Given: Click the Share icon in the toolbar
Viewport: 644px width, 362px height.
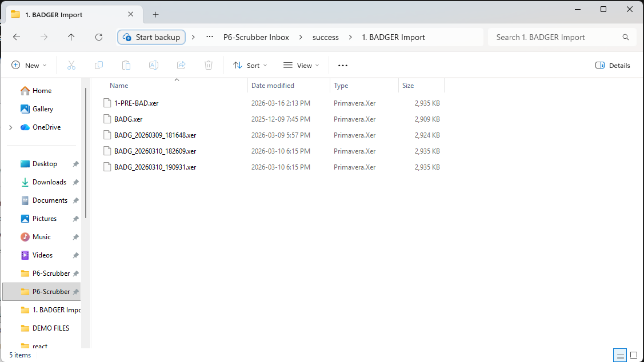Looking at the screenshot, I should [x=181, y=65].
